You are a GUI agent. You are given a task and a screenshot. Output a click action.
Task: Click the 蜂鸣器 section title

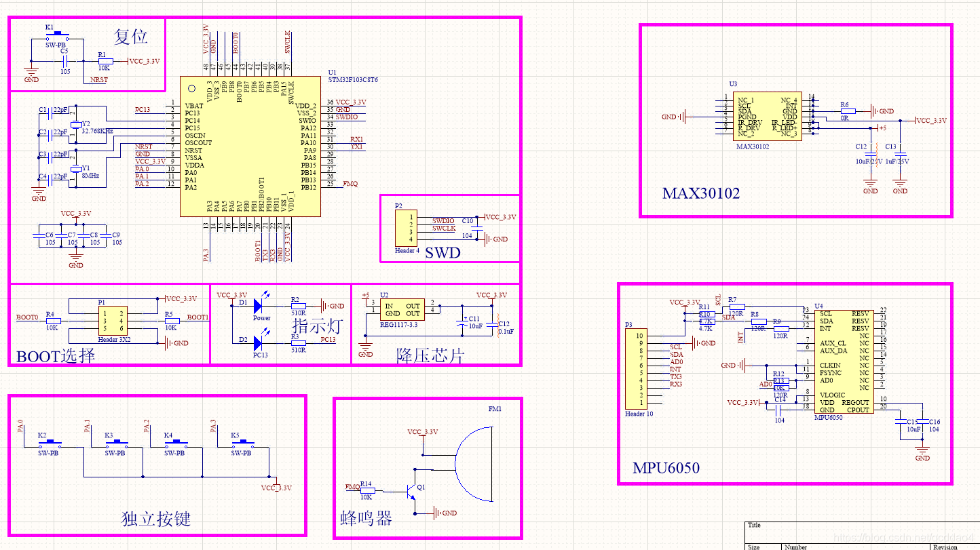366,518
